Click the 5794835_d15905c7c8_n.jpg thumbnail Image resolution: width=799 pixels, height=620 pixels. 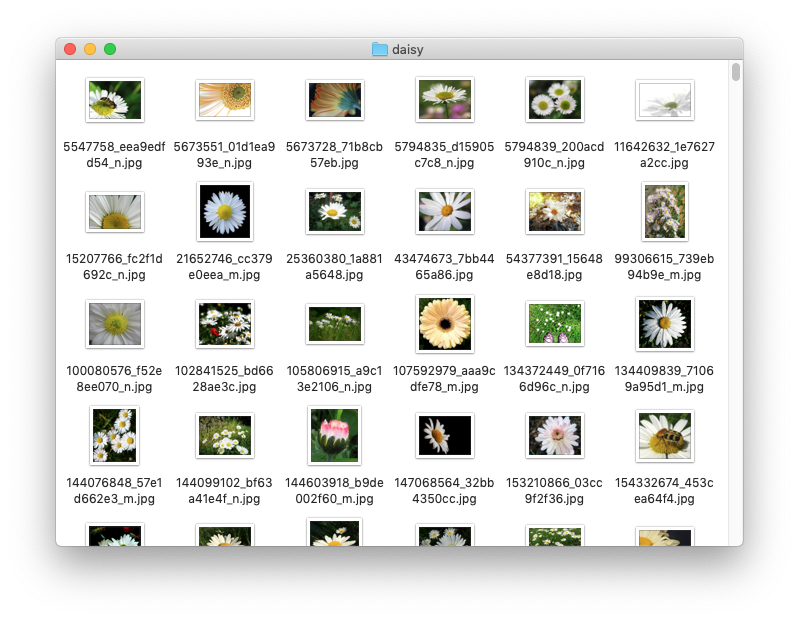point(445,100)
